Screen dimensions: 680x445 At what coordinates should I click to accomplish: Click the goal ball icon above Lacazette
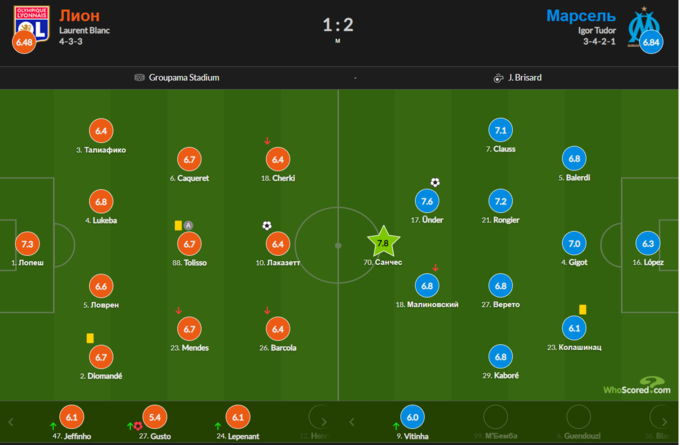click(x=267, y=226)
